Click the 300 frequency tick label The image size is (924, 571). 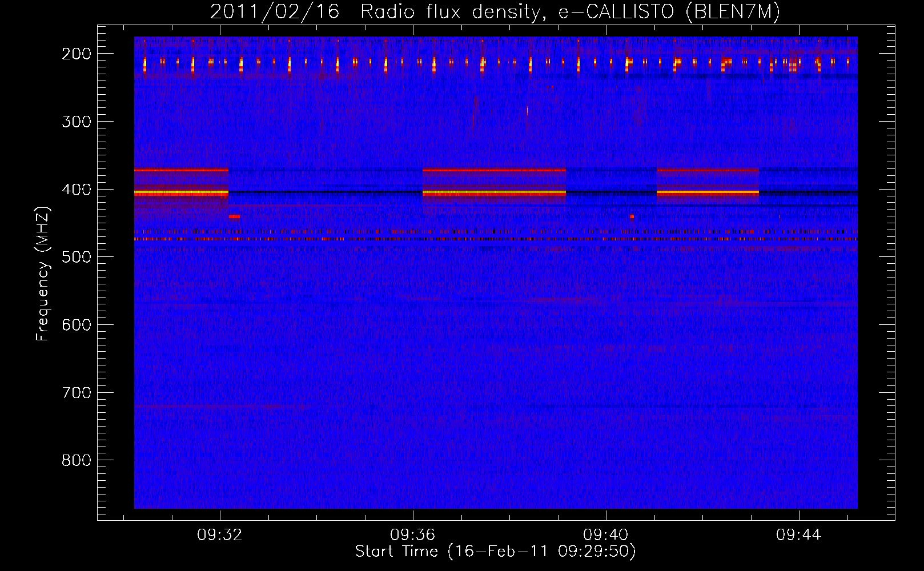[77, 121]
